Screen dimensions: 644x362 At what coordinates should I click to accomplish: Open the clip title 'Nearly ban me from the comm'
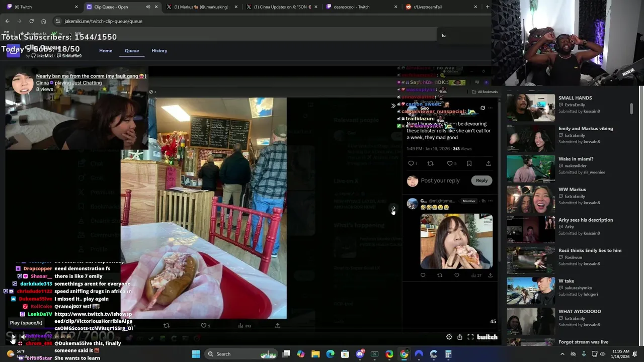(x=91, y=76)
